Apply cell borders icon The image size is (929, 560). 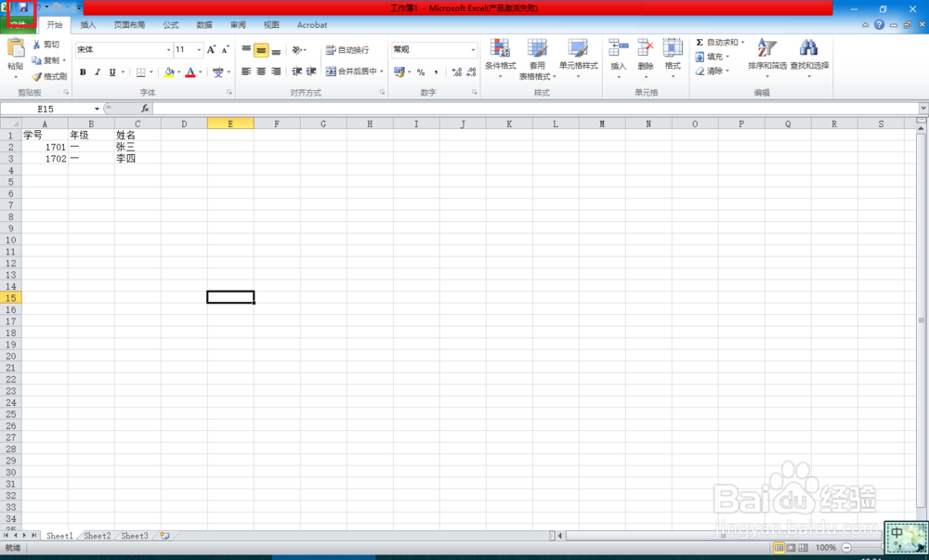tap(141, 72)
